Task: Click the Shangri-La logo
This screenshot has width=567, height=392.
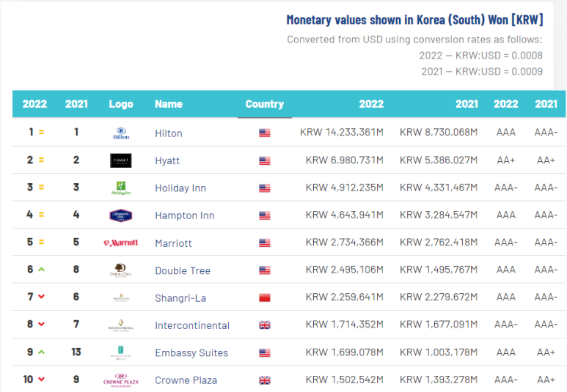Action: click(121, 297)
